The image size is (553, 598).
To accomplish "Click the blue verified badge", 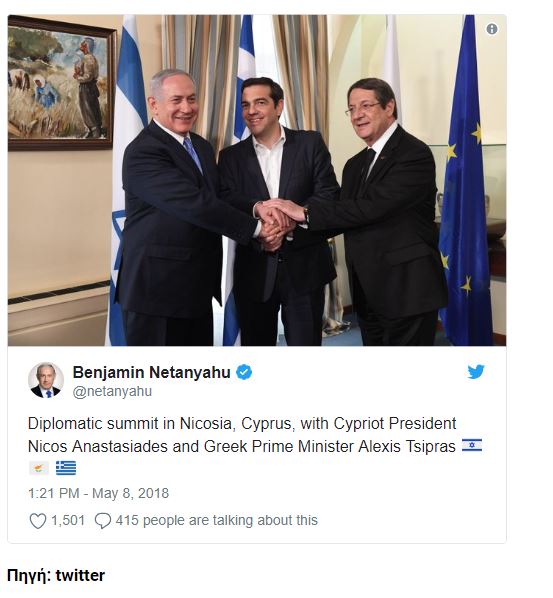I will click(x=244, y=372).
